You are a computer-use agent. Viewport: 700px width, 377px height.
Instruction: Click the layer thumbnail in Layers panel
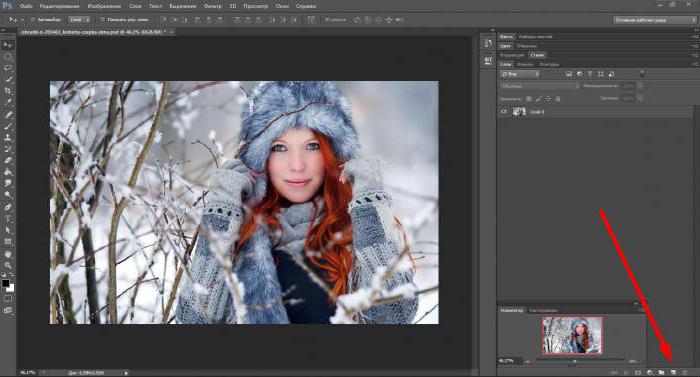(x=519, y=112)
